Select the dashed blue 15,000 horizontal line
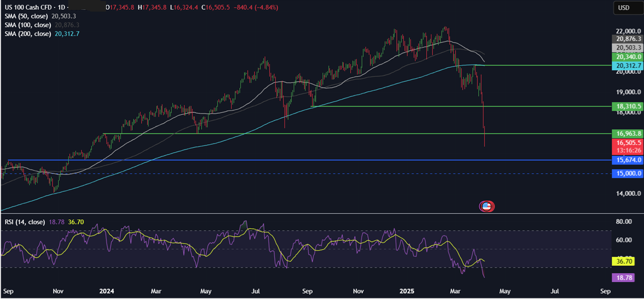This screenshot has height=299, width=644. point(306,173)
